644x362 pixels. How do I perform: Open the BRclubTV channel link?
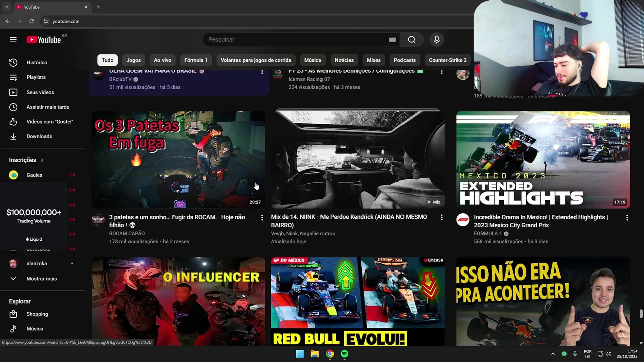[x=120, y=79]
